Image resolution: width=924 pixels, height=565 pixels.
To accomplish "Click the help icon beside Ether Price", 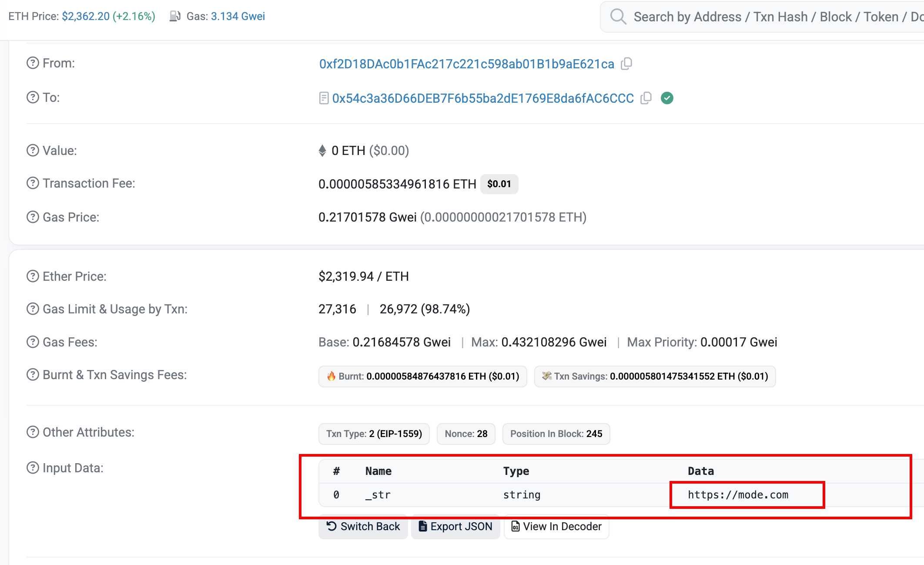I will 33,276.
